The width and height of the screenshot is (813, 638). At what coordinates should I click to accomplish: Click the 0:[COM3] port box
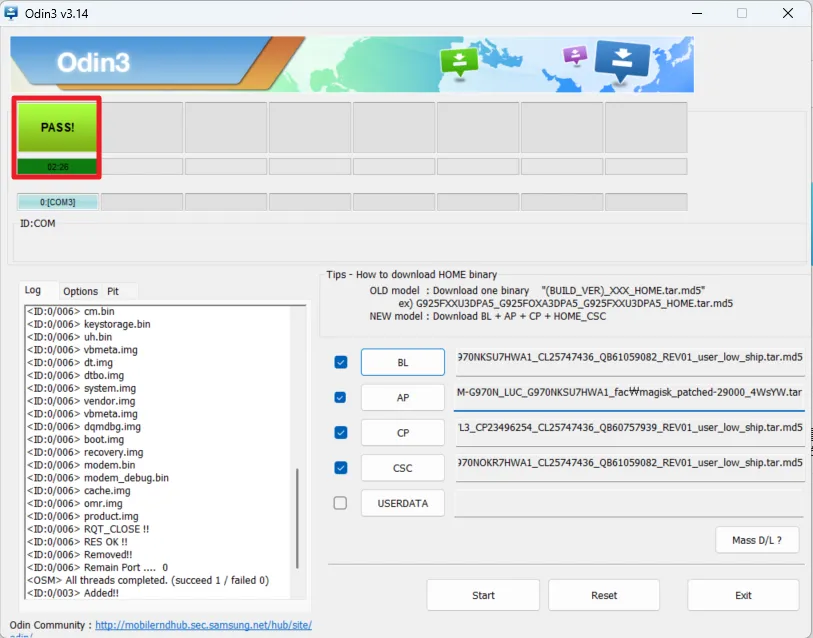(x=58, y=202)
